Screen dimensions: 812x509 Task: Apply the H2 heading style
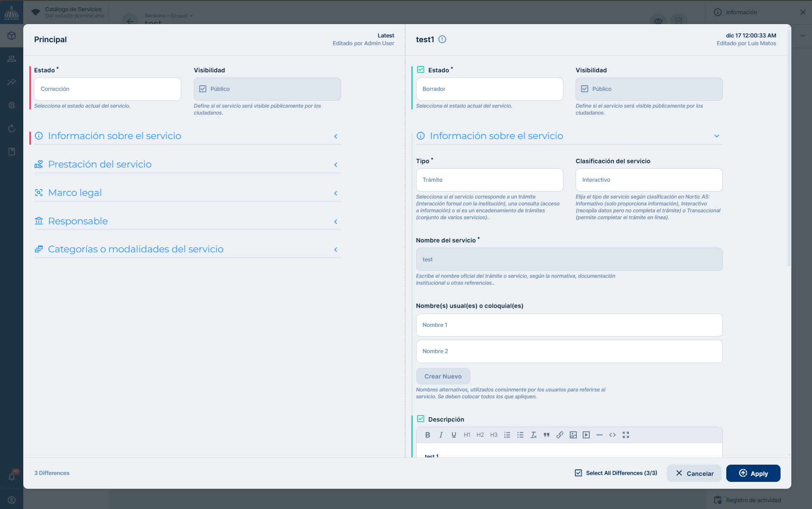(480, 435)
